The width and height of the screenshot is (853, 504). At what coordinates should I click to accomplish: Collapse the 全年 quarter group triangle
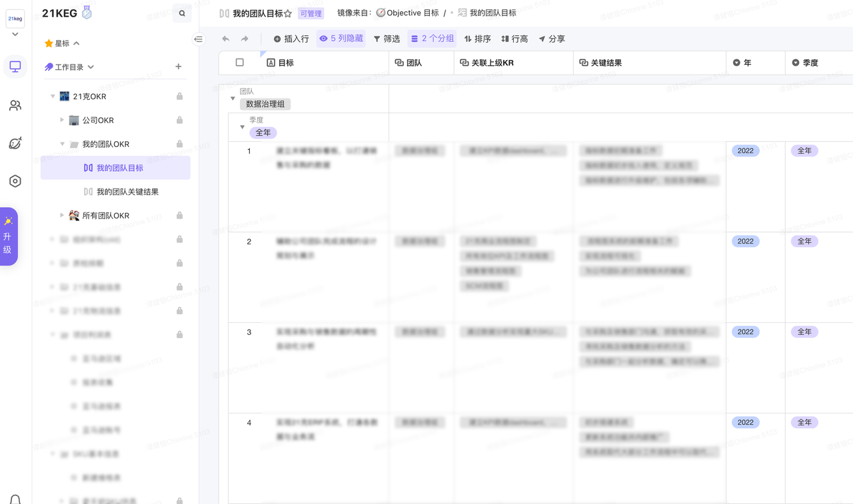(x=242, y=127)
